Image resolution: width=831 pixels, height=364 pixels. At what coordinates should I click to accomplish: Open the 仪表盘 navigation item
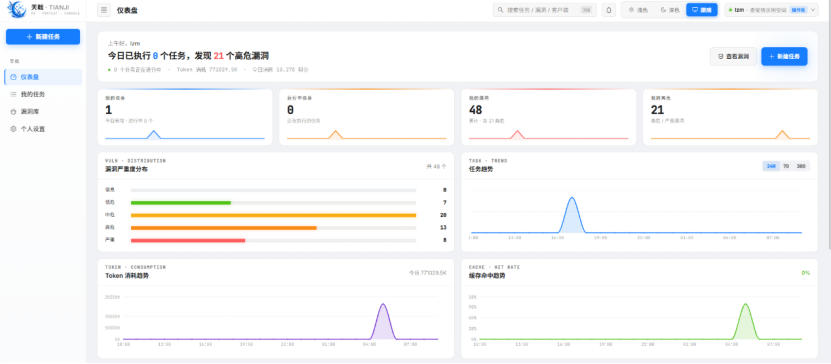(x=43, y=77)
